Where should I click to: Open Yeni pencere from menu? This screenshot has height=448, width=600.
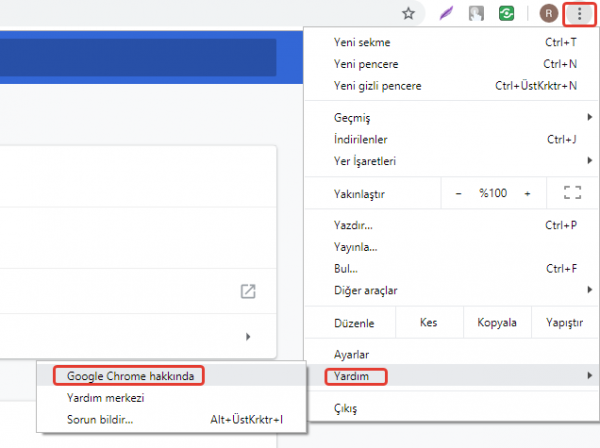click(451, 64)
